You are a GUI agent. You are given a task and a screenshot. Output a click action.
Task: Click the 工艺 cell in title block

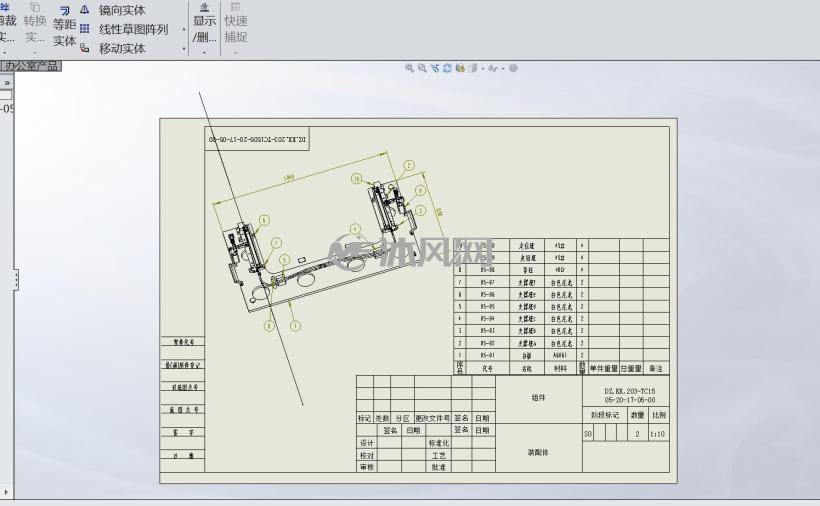click(x=439, y=455)
